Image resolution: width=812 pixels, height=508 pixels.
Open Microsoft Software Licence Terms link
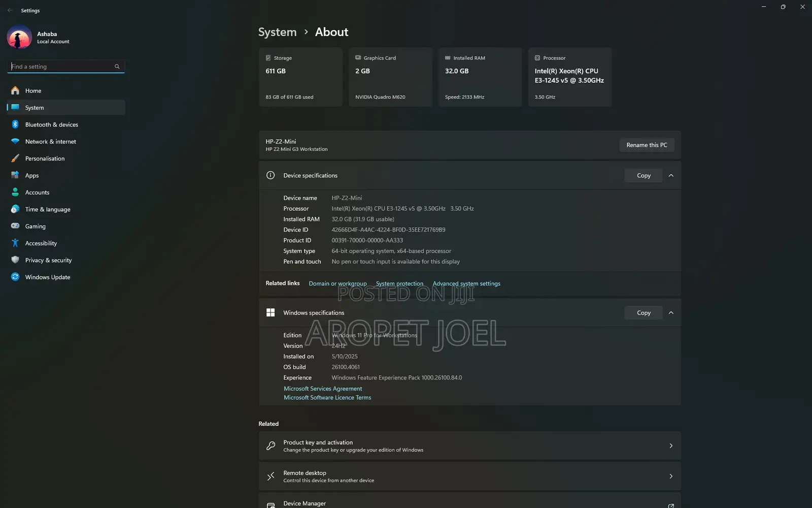click(x=327, y=398)
